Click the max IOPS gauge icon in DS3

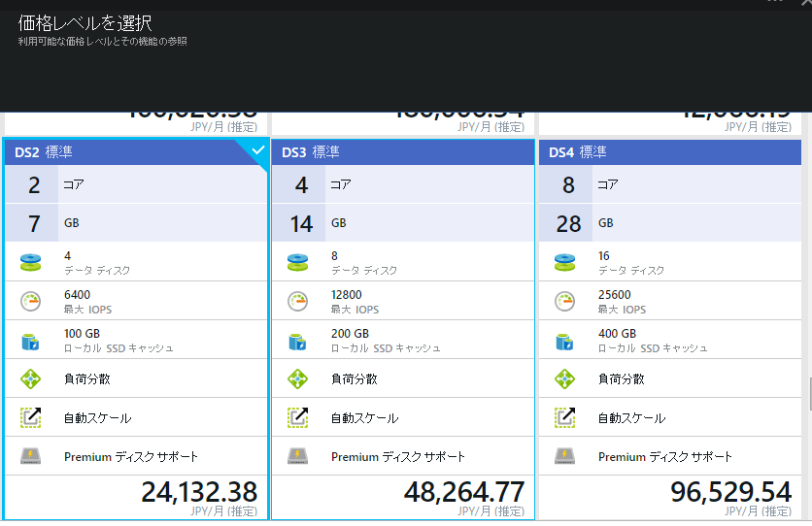tap(298, 301)
